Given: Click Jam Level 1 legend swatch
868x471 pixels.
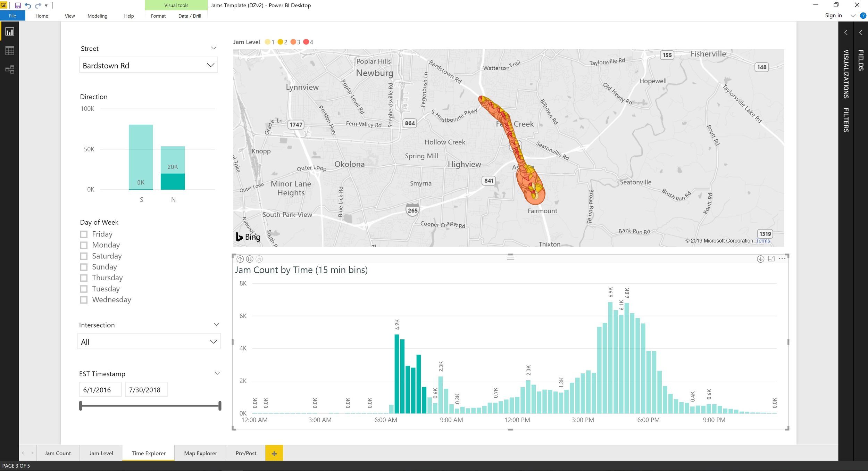Looking at the screenshot, I should click(267, 42).
